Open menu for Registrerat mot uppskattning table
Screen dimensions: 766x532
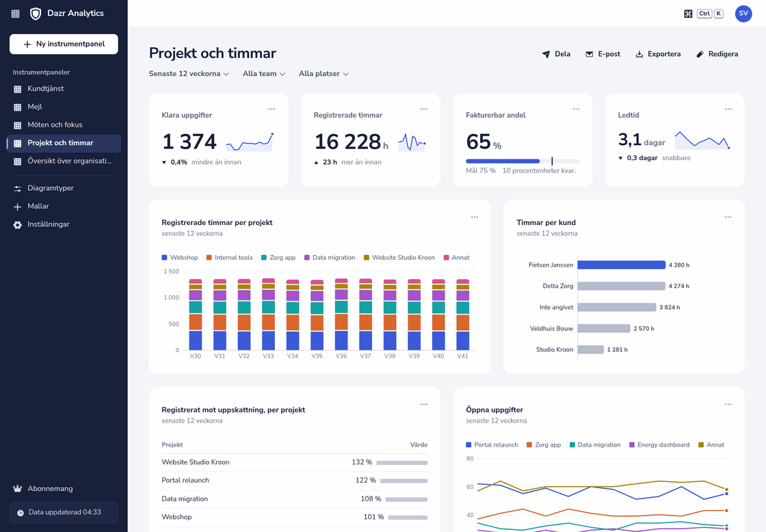click(x=424, y=405)
